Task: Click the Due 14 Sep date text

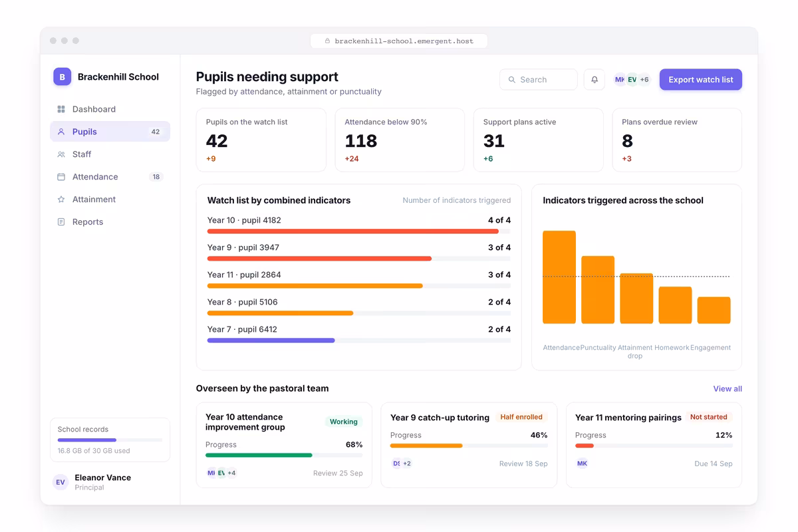Action: (x=714, y=464)
